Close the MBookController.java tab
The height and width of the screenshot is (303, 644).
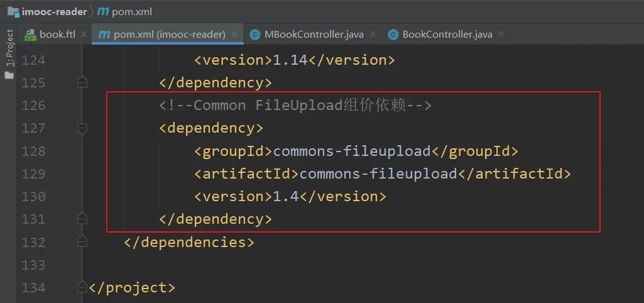point(373,35)
